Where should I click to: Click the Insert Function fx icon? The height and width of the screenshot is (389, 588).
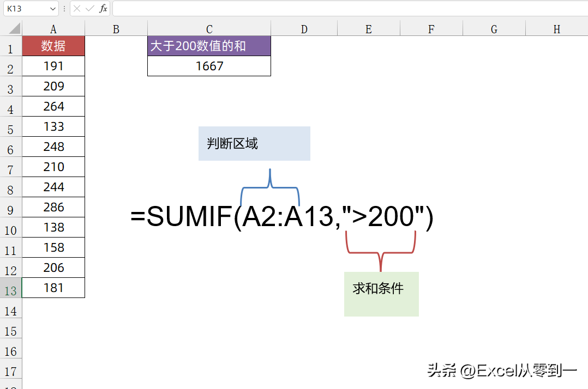click(x=103, y=9)
